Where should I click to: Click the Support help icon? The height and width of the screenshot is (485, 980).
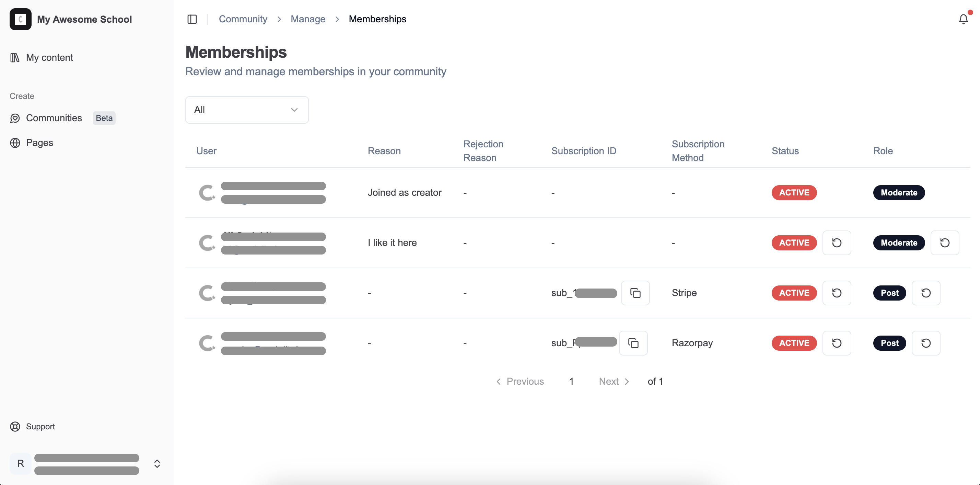pyautogui.click(x=15, y=426)
